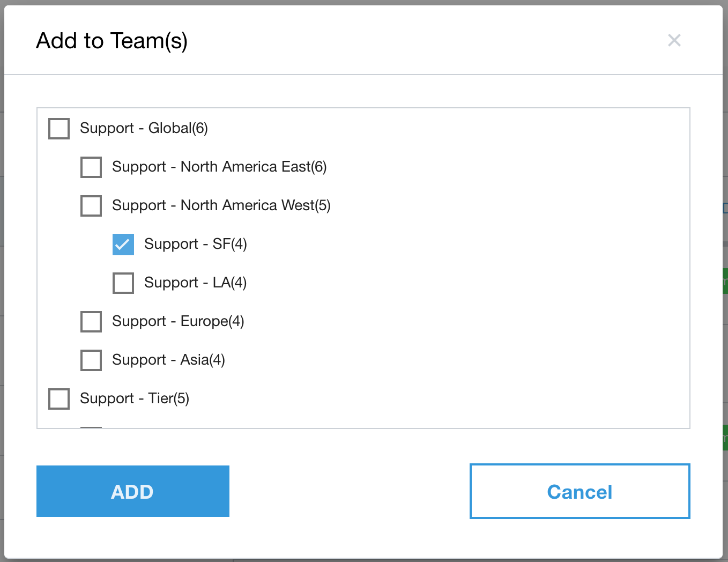Uncheck the Support - SF(4) checkbox
728x562 pixels.
tap(123, 244)
